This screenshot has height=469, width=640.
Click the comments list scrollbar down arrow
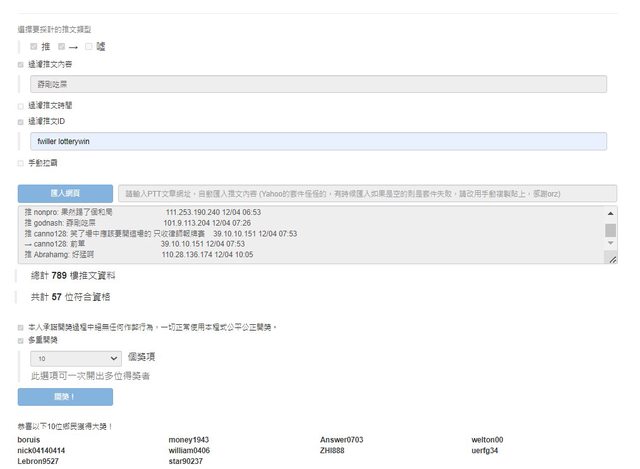coord(611,247)
